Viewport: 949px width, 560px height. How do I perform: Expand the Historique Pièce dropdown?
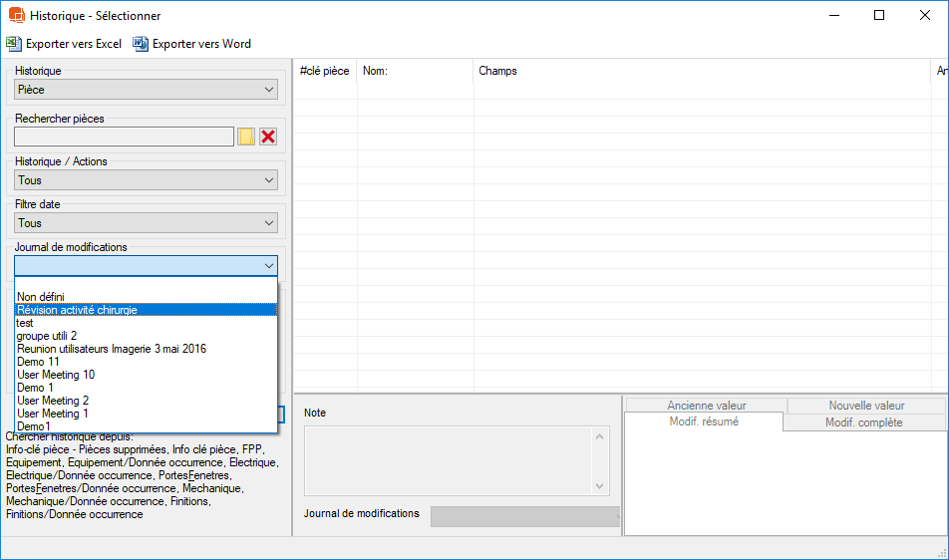coord(269,90)
